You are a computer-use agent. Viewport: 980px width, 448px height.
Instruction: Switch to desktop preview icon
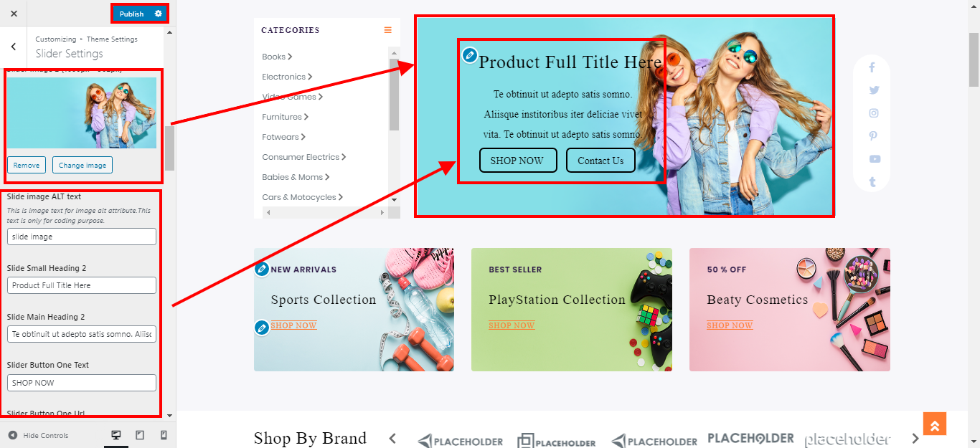click(x=116, y=435)
